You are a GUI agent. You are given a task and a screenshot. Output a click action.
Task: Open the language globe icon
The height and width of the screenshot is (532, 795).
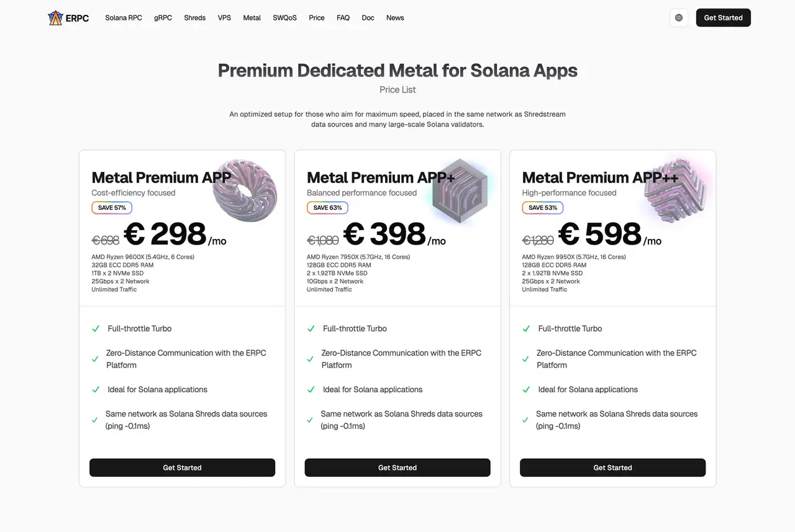[678, 17]
